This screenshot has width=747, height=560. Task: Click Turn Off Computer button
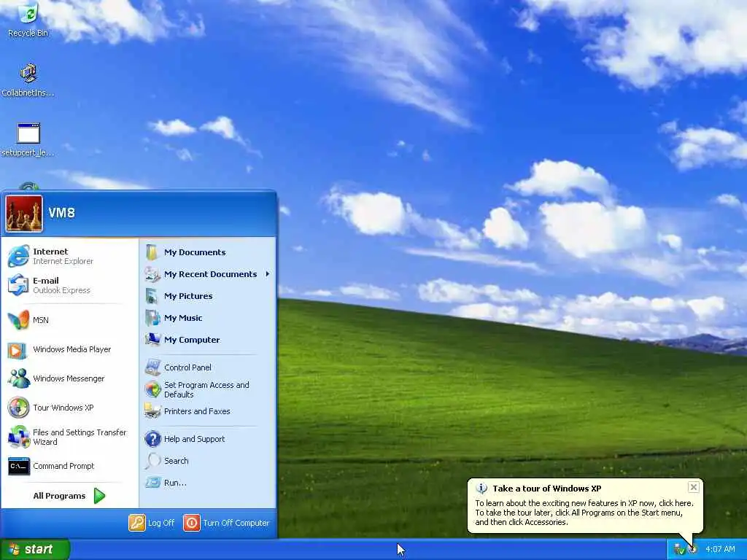227,523
